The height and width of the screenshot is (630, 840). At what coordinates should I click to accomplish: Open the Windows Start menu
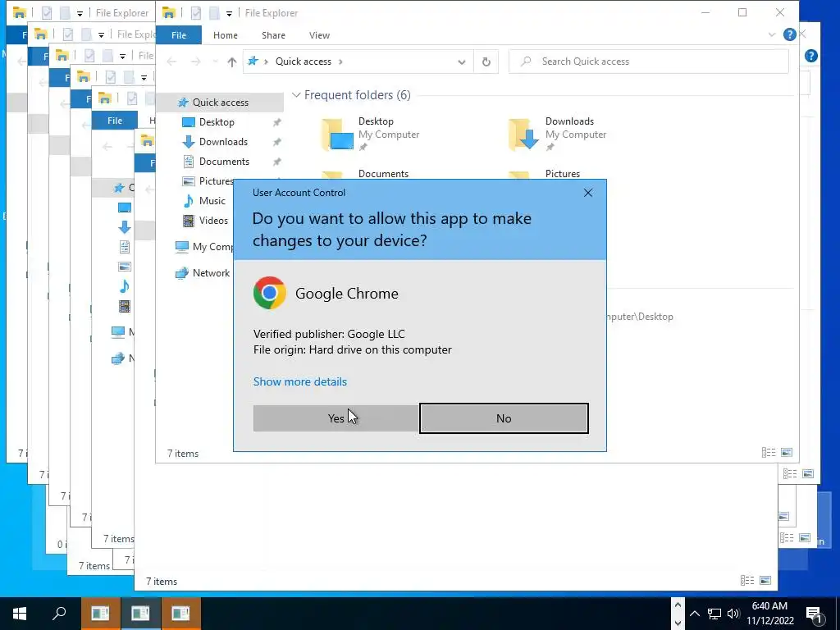pos(20,614)
